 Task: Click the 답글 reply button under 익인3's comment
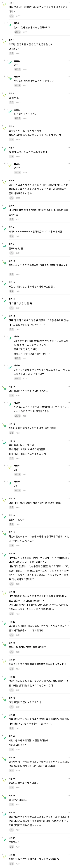tap(11, 102)
